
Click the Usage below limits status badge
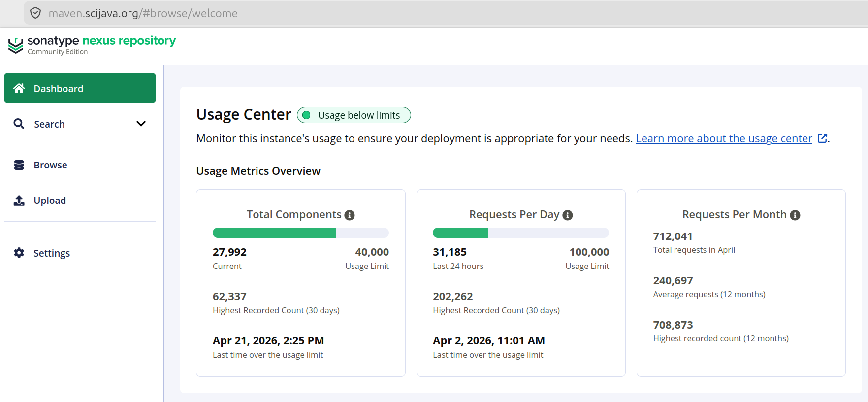[354, 115]
